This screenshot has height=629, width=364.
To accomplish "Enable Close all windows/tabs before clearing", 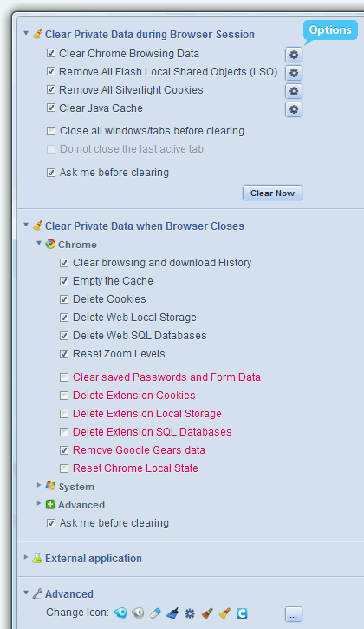I will point(51,131).
